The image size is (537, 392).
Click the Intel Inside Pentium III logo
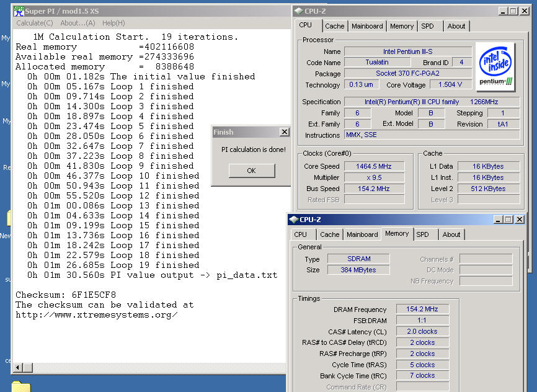coord(495,66)
